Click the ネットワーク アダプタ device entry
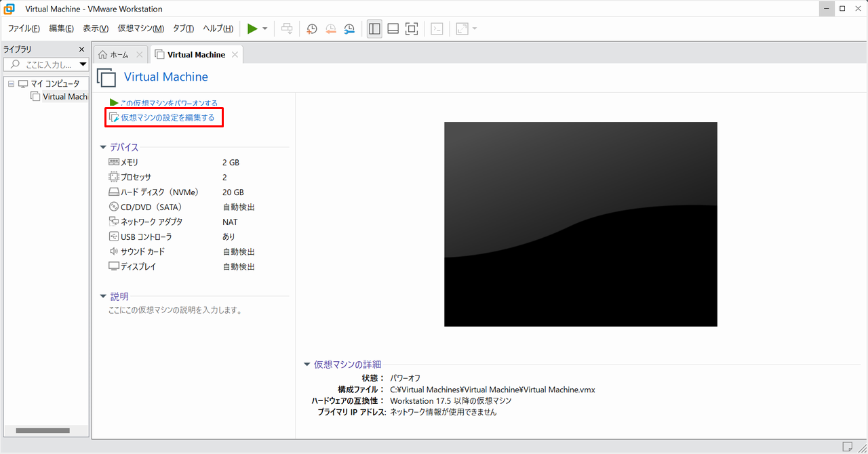The image size is (868, 454). coord(151,222)
